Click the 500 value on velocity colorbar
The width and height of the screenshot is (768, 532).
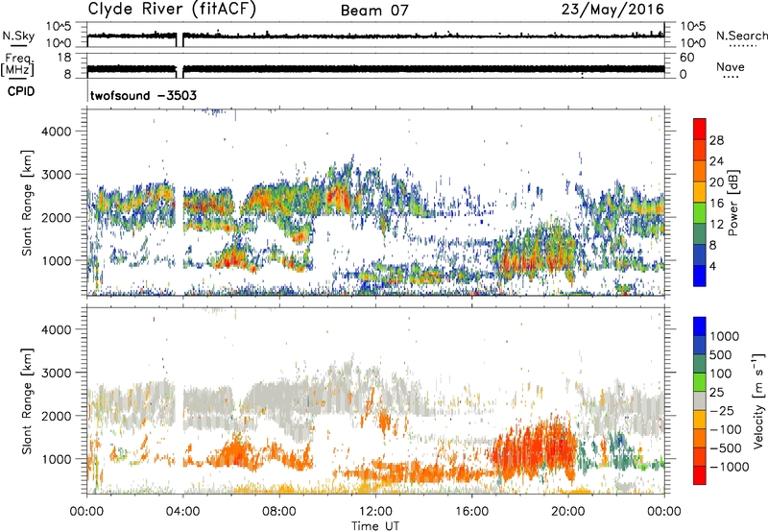[721, 354]
